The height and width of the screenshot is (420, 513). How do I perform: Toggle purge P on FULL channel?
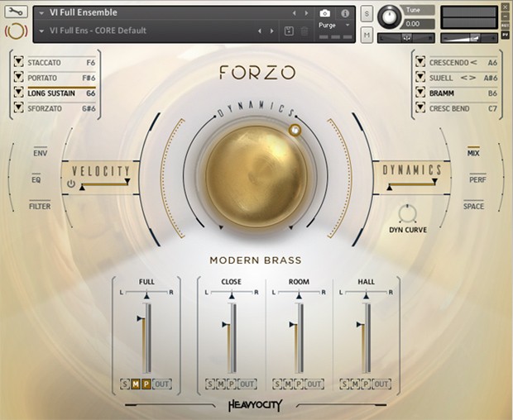(x=146, y=384)
